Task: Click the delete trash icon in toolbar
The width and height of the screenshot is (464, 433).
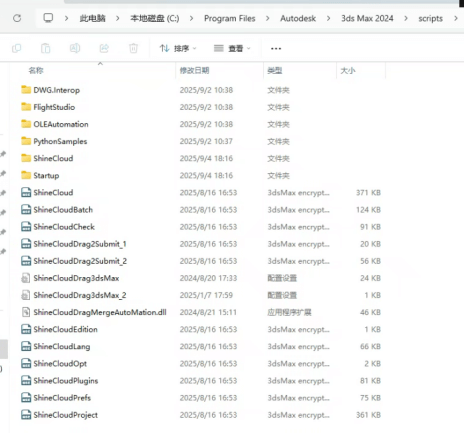Action: (133, 49)
